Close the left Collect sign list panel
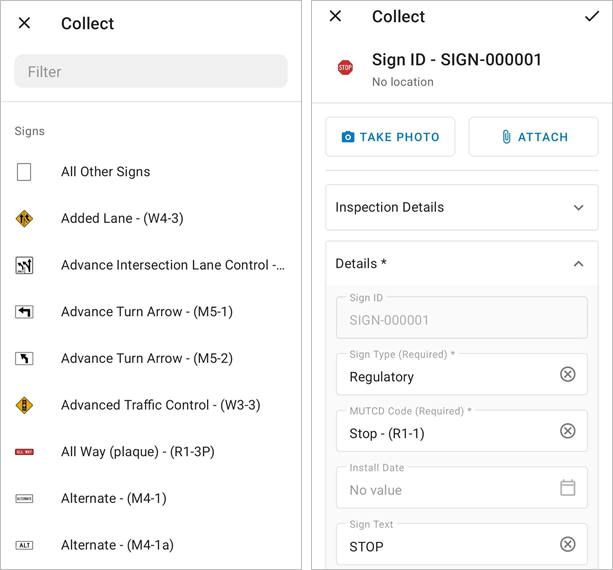The height and width of the screenshot is (570, 613). pyautogui.click(x=24, y=23)
